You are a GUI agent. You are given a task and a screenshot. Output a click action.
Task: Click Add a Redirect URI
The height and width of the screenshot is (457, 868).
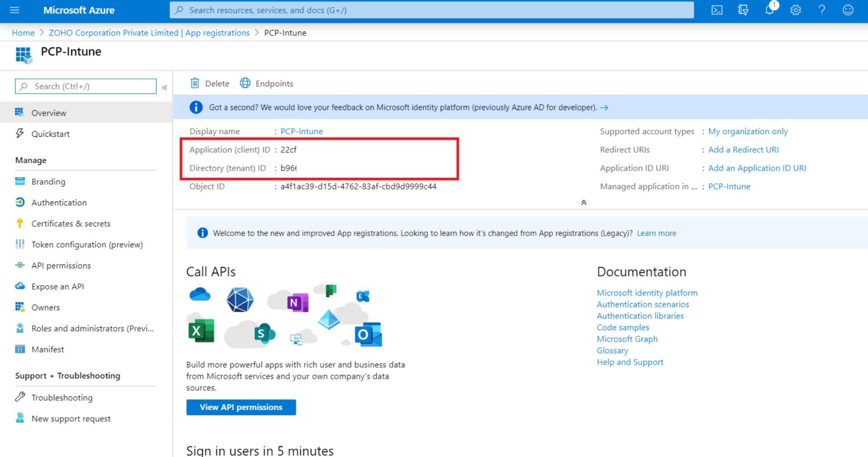tap(743, 149)
